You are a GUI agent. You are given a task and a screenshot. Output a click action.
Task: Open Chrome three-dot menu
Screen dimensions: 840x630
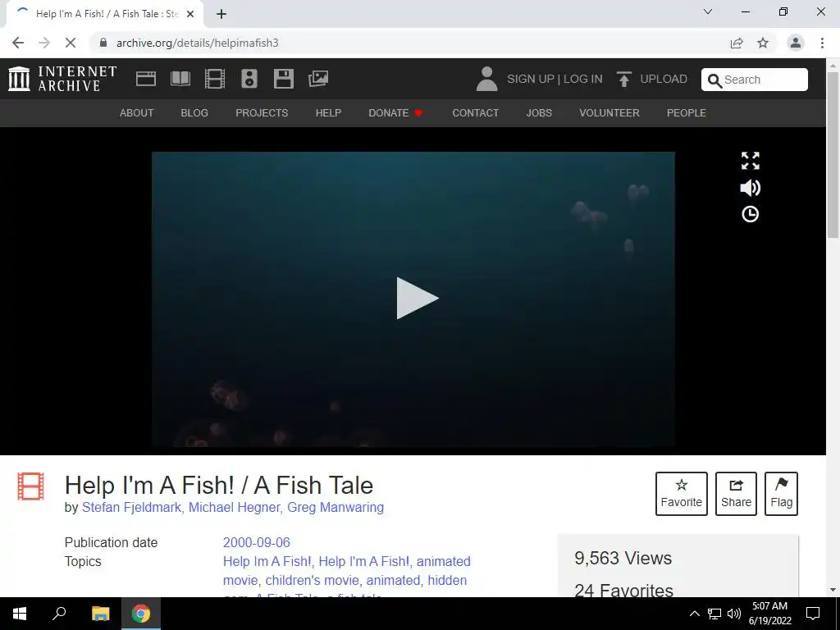[x=822, y=43]
